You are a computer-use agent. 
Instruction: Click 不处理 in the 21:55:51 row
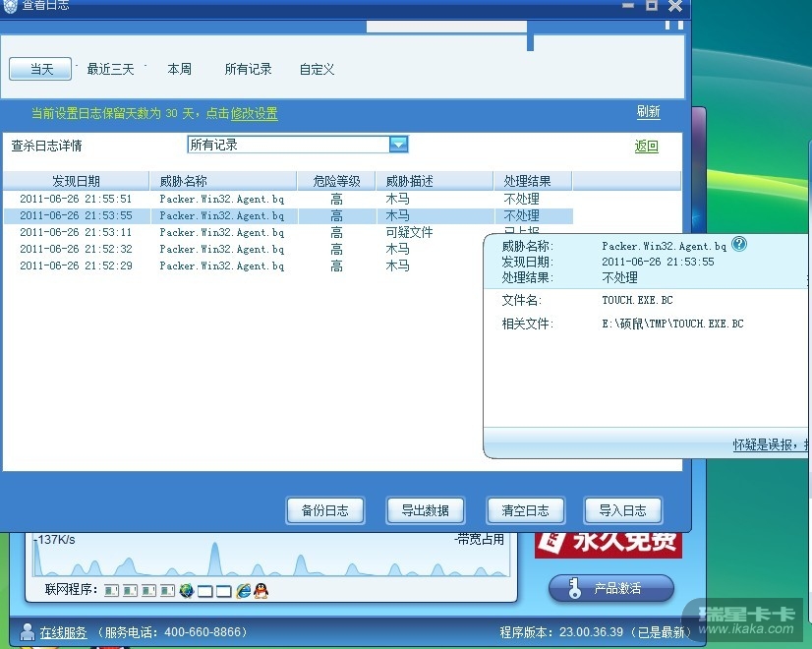(x=521, y=199)
